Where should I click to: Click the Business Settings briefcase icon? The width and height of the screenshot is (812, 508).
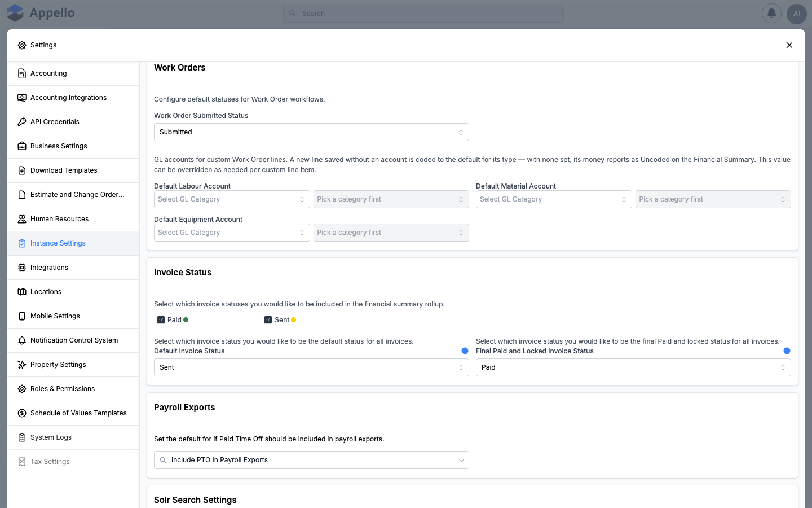click(22, 146)
